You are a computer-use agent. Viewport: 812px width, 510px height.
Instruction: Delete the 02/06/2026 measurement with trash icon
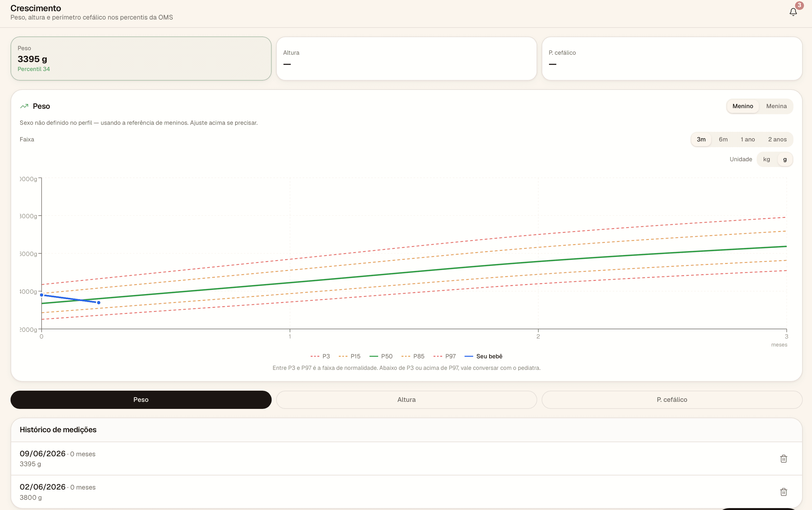coord(784,492)
